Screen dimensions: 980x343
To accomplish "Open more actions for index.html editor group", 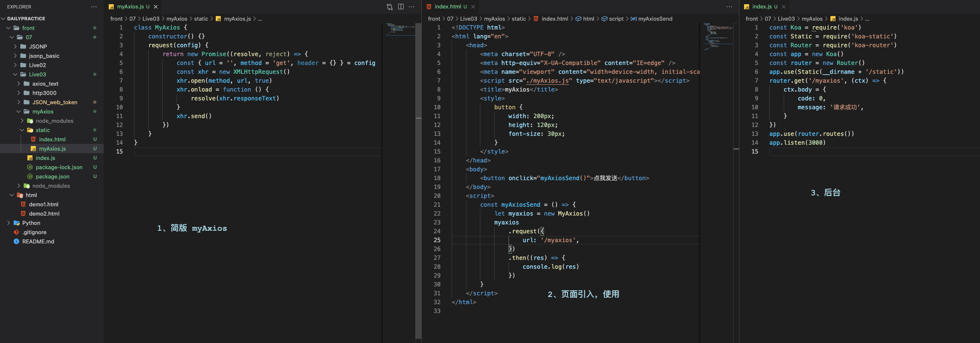I will point(729,7).
